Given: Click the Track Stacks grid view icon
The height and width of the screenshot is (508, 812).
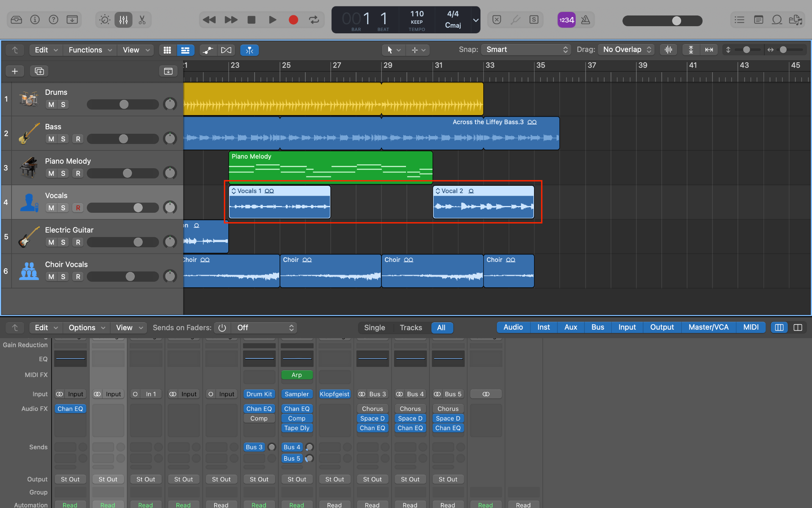Looking at the screenshot, I should pyautogui.click(x=167, y=50).
